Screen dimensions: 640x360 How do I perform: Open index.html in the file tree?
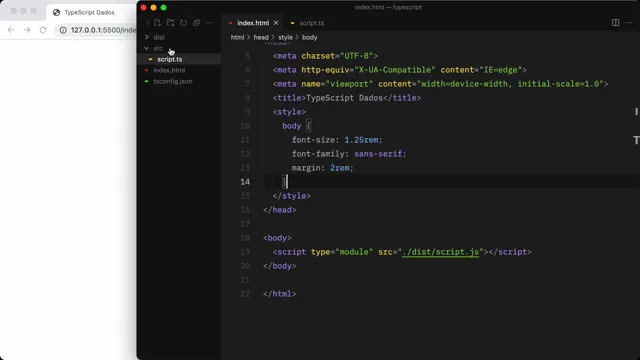tap(169, 70)
